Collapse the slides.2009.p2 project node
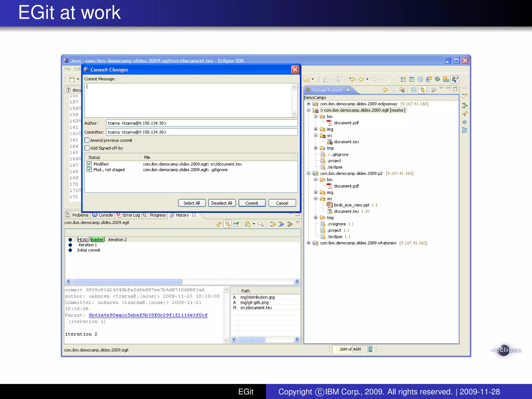Viewport: 532px width, 399px height. click(x=308, y=173)
